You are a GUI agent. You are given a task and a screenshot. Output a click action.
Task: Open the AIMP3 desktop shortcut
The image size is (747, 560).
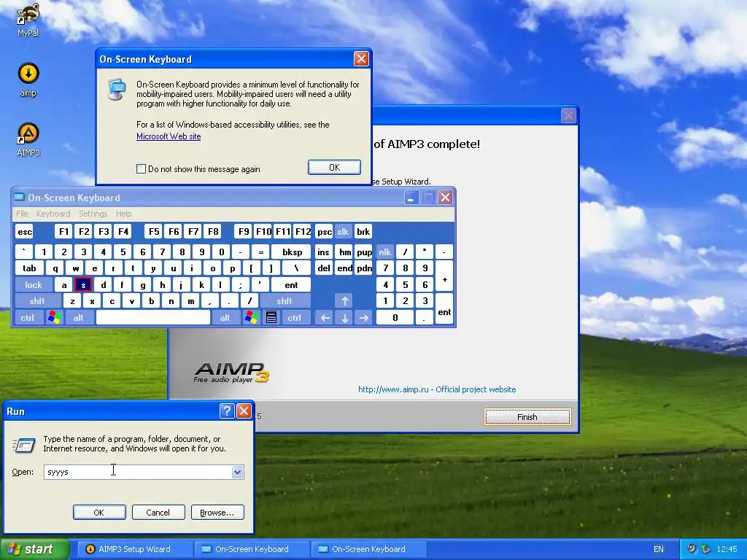point(28,139)
